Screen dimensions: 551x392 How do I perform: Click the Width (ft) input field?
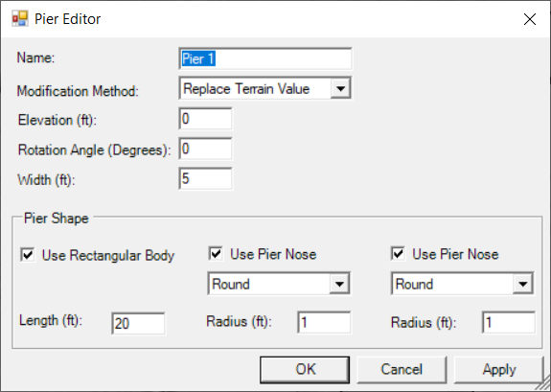[206, 178]
